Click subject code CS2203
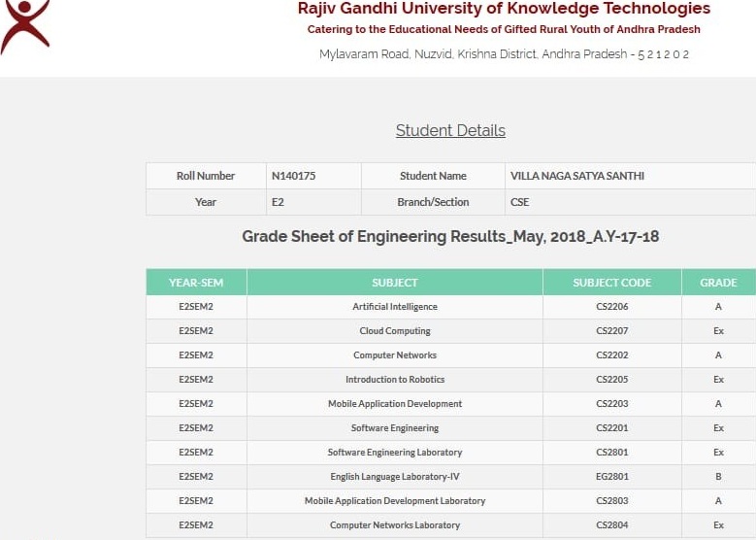Viewport: 756px width, 540px height. [x=612, y=404]
